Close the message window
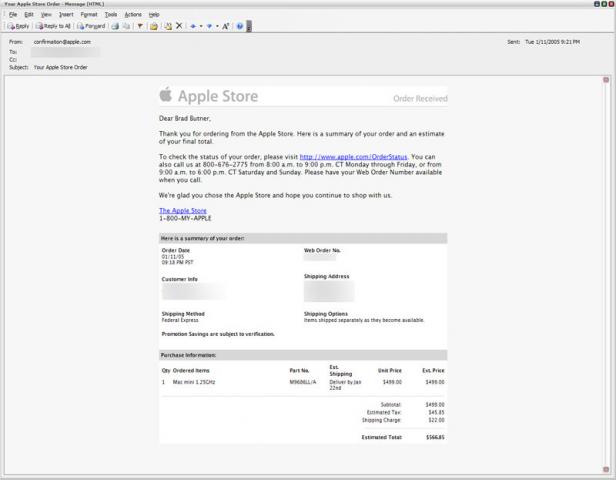The height and width of the screenshot is (480, 616). [611, 4]
